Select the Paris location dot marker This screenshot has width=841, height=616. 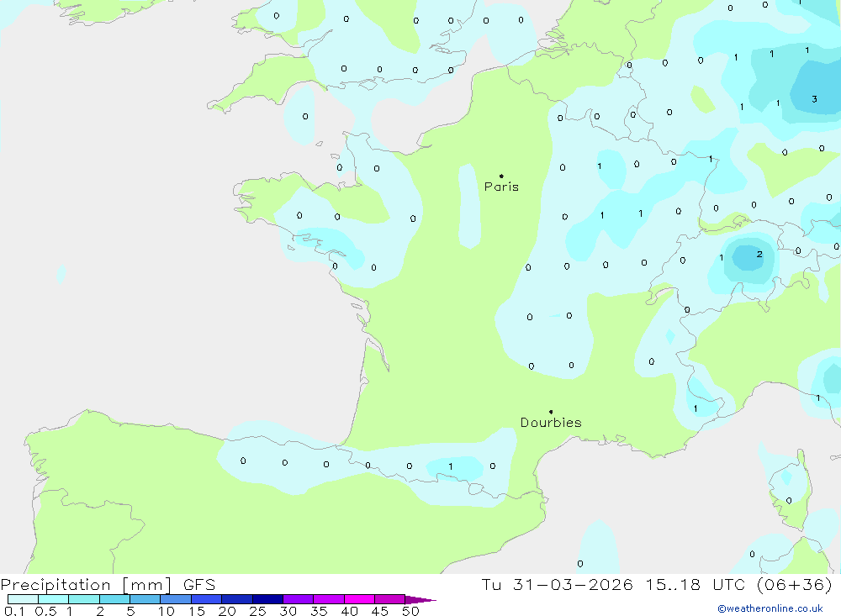501,176
